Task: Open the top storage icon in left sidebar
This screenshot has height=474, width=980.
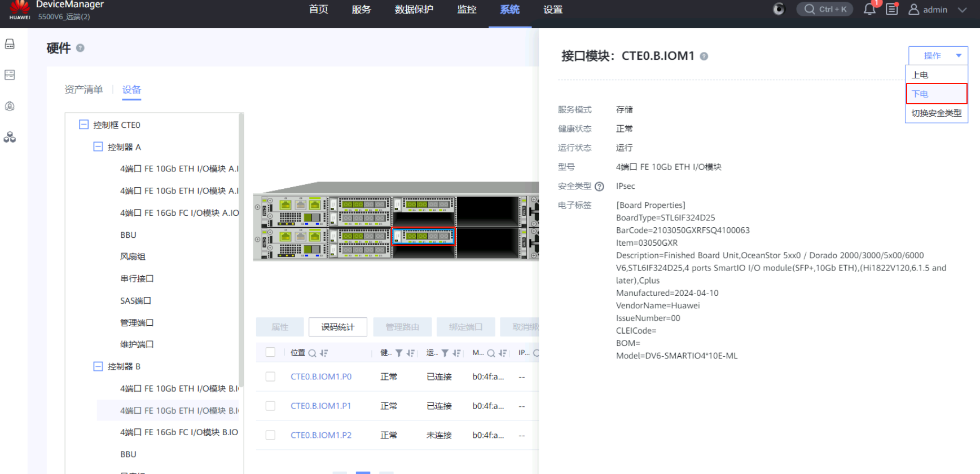Action: tap(10, 44)
